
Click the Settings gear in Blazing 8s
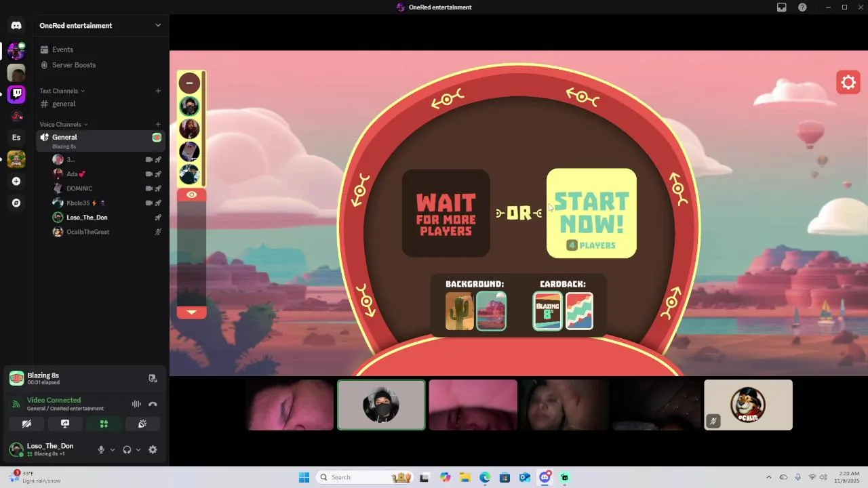click(848, 83)
